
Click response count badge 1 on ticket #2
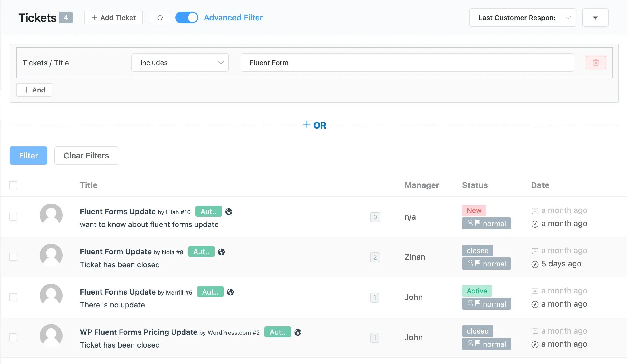pyautogui.click(x=374, y=338)
